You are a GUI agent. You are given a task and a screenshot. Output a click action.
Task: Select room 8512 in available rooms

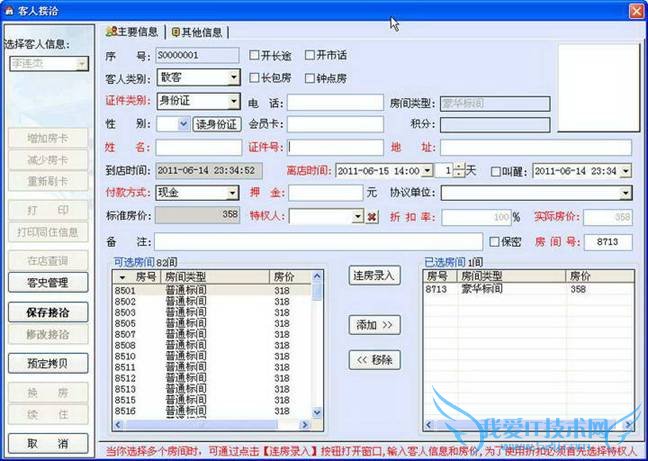pos(212,378)
